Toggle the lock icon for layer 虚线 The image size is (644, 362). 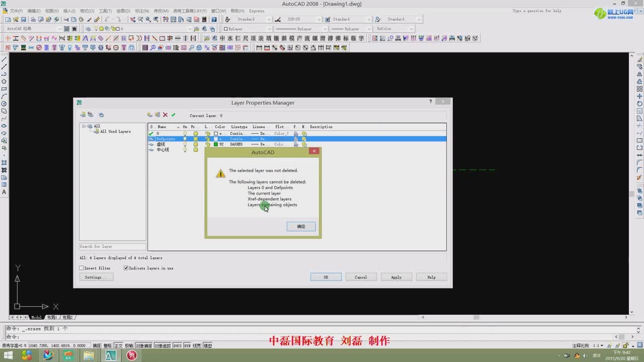(x=207, y=144)
